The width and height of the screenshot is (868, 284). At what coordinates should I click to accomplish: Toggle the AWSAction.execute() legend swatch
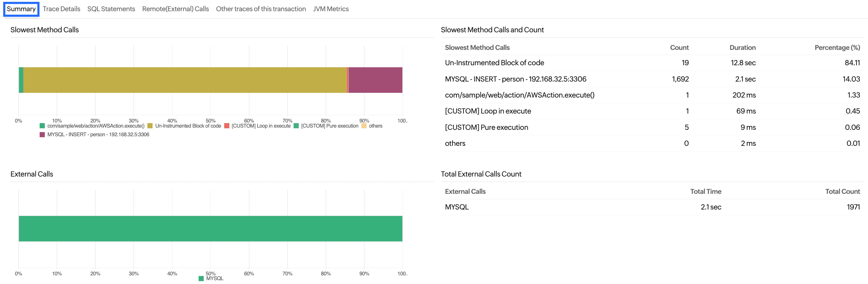[42, 126]
